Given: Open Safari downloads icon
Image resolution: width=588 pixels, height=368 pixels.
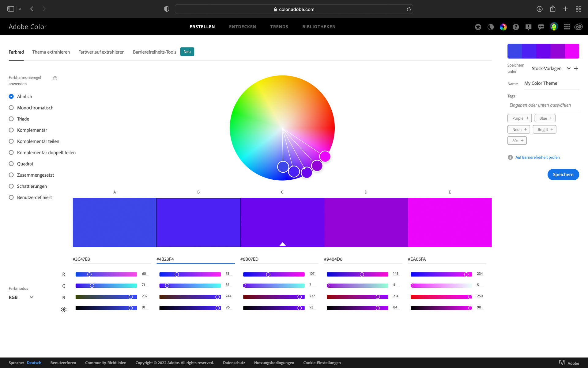Looking at the screenshot, I should tap(540, 9).
